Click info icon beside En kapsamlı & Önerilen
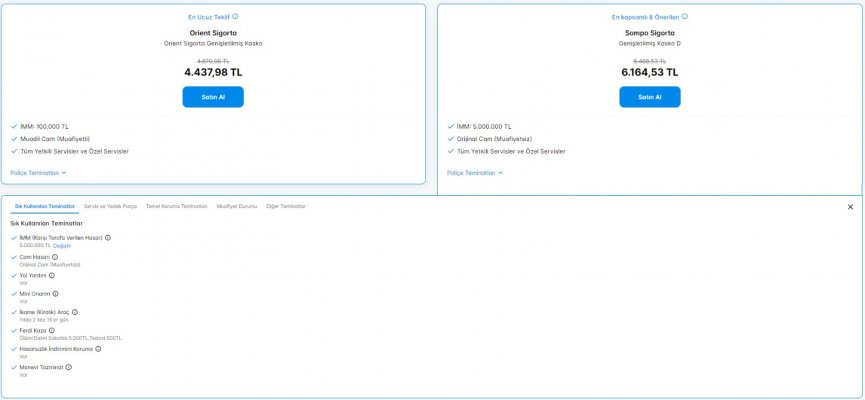The image size is (865, 400). click(685, 17)
